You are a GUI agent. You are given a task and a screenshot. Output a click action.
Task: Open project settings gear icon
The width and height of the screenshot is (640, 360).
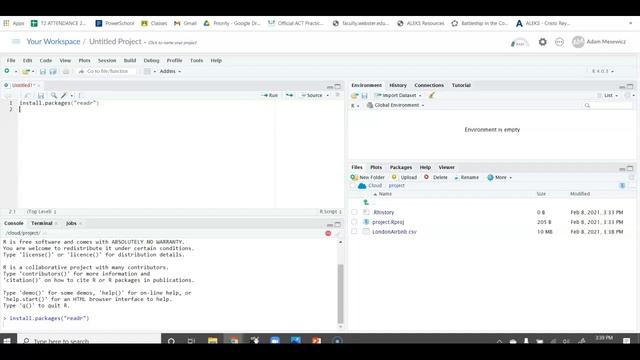click(x=542, y=42)
